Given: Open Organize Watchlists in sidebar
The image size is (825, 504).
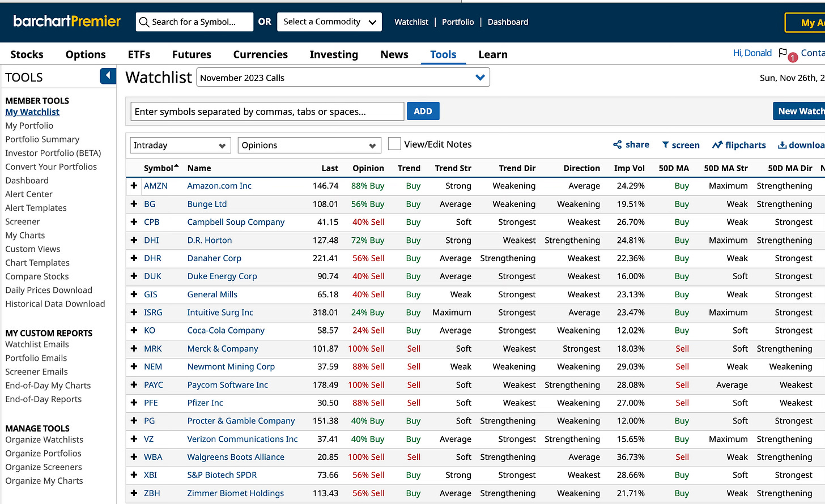Looking at the screenshot, I should pyautogui.click(x=44, y=440).
